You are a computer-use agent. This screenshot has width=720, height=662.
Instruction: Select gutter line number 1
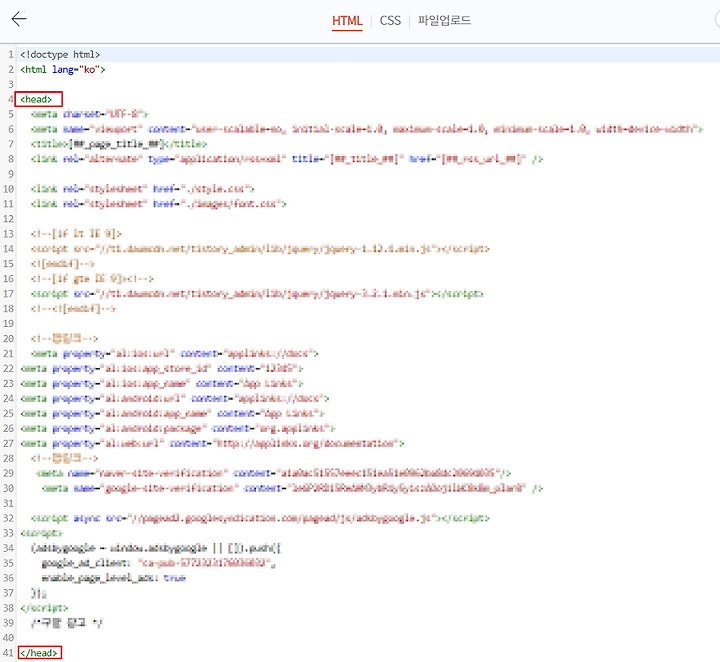(10, 55)
